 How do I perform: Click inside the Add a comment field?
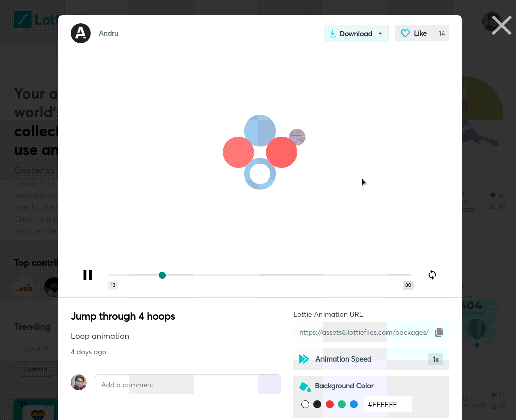187,384
